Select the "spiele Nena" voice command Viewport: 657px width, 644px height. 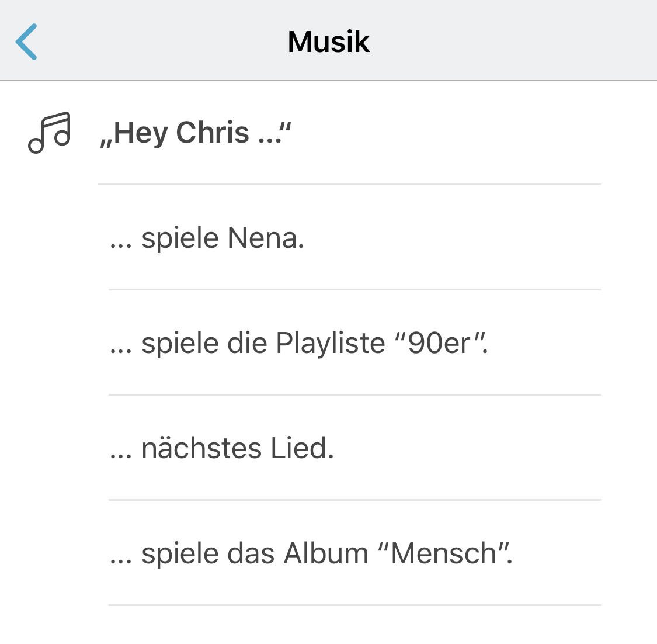[354, 238]
